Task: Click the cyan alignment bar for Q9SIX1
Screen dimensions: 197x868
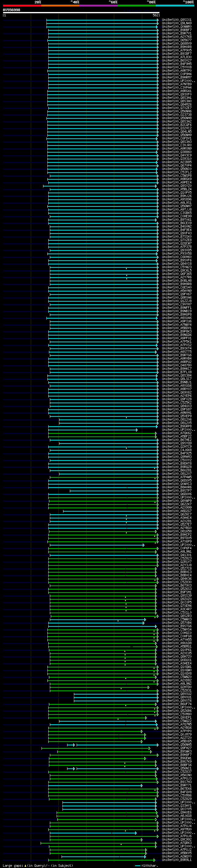Action: click(x=103, y=20)
